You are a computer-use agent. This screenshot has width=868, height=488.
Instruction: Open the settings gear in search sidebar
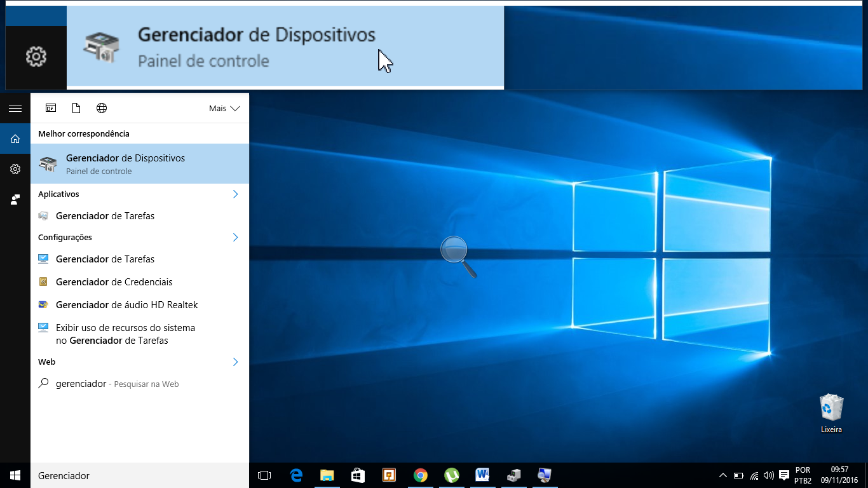click(15, 169)
